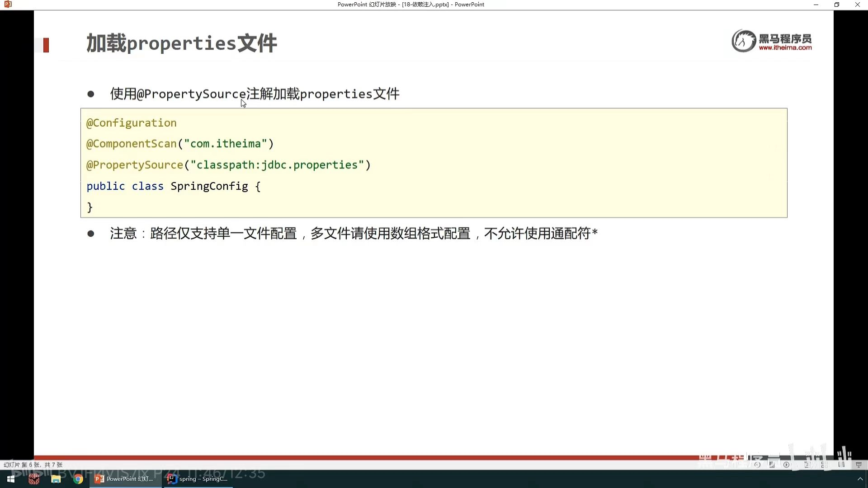Viewport: 868px width, 488px height.
Task: Switch to Normal view in status bar
Action: click(807, 465)
